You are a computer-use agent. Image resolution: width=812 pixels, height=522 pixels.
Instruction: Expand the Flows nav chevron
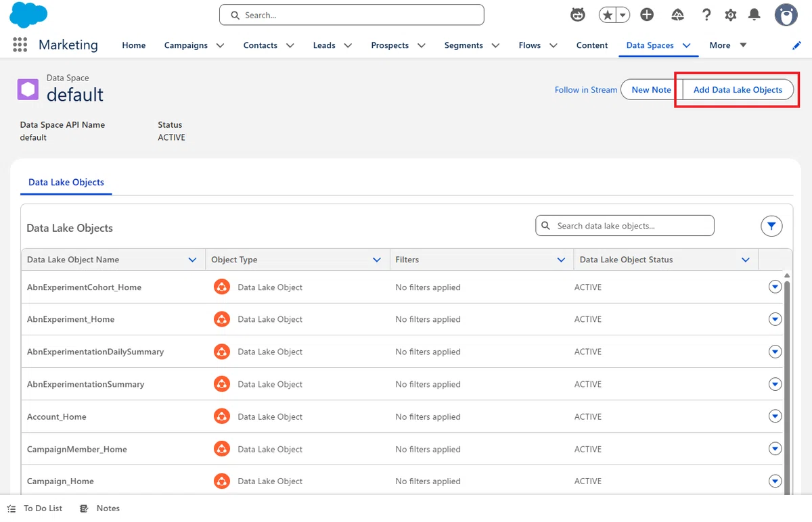pos(553,45)
